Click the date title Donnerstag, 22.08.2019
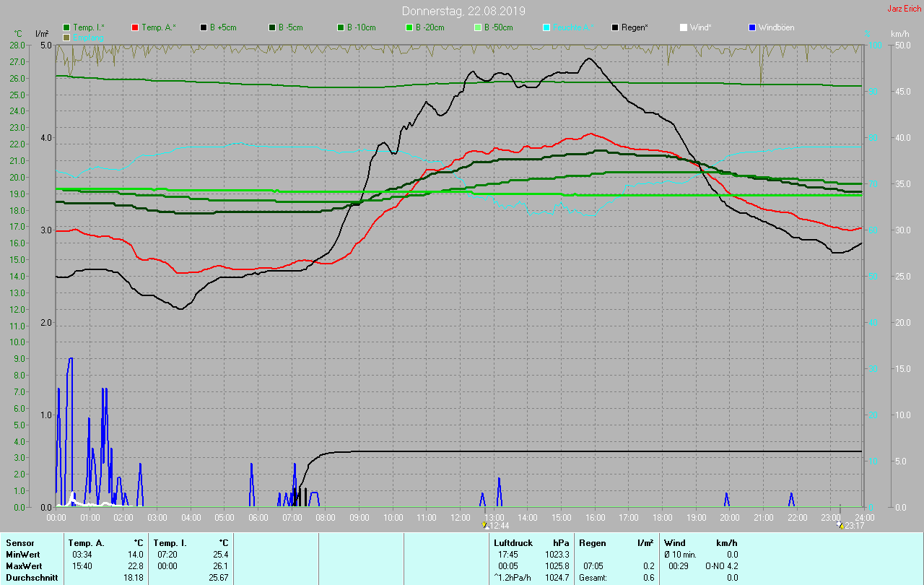Image resolution: width=924 pixels, height=585 pixels. click(x=463, y=11)
